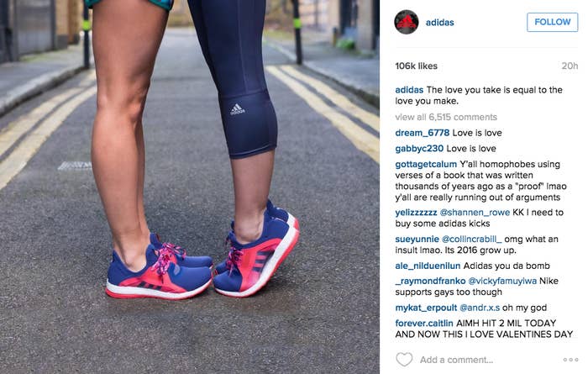The height and width of the screenshot is (374, 588).
Task: Open mykat_erpoult's profile
Action: (426, 308)
